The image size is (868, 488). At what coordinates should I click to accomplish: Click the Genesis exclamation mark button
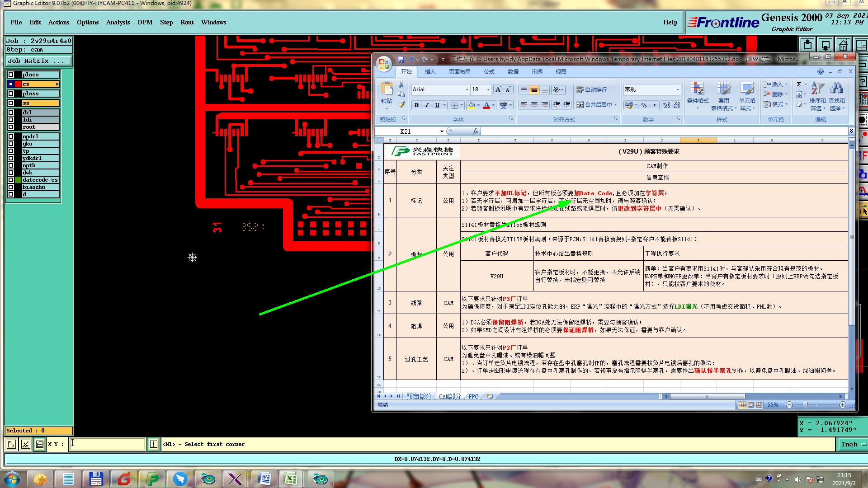pos(154,444)
